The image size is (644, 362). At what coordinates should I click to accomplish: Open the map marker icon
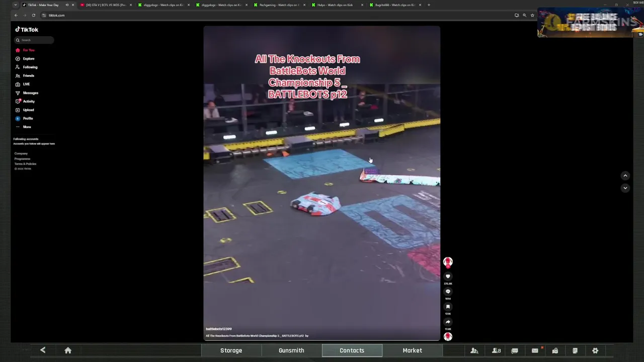pos(555,350)
